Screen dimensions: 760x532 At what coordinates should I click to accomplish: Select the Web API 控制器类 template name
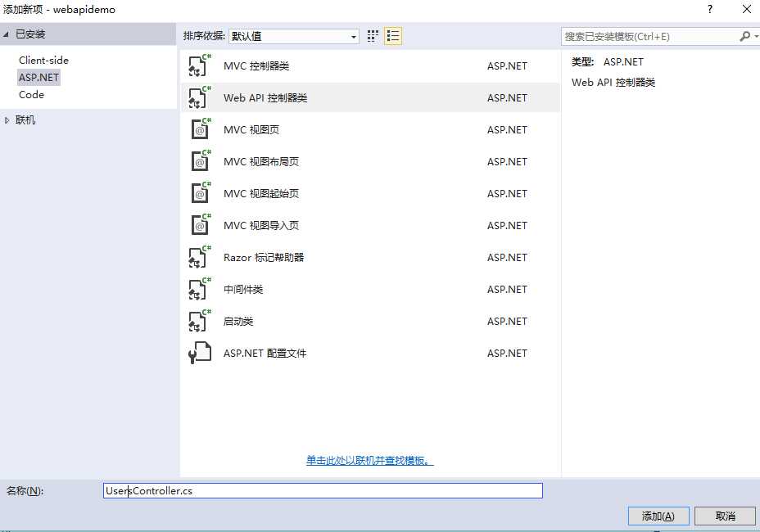tap(265, 98)
